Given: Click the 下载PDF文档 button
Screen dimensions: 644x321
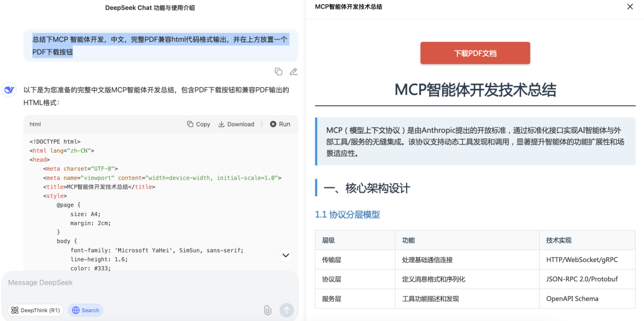Looking at the screenshot, I should click(x=475, y=53).
